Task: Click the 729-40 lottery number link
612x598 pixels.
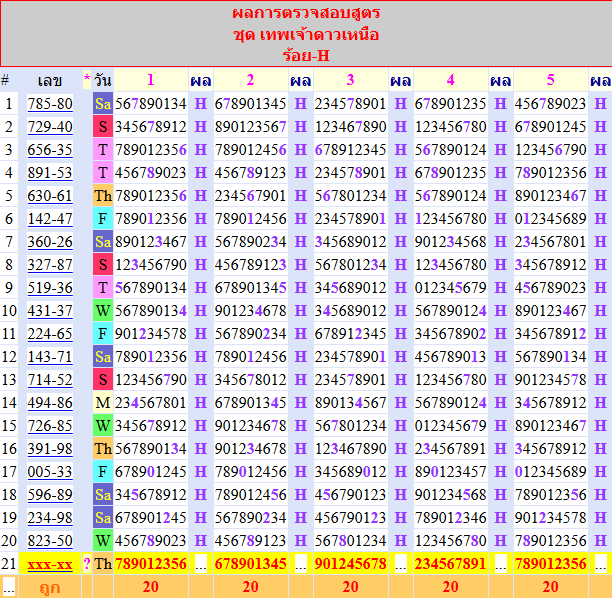Action: 49,127
